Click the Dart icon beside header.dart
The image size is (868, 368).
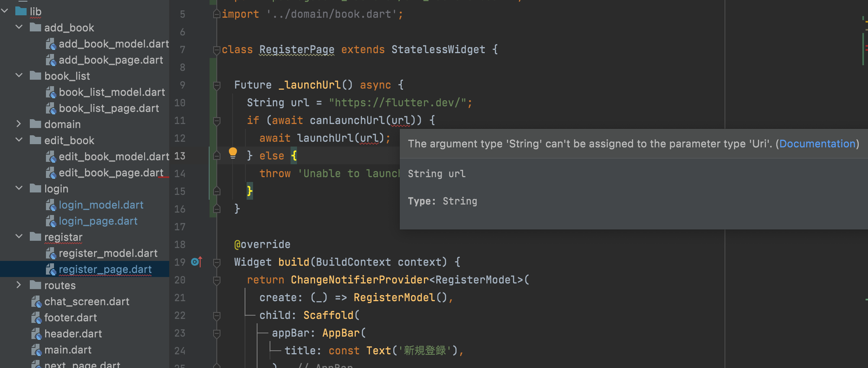coord(36,333)
